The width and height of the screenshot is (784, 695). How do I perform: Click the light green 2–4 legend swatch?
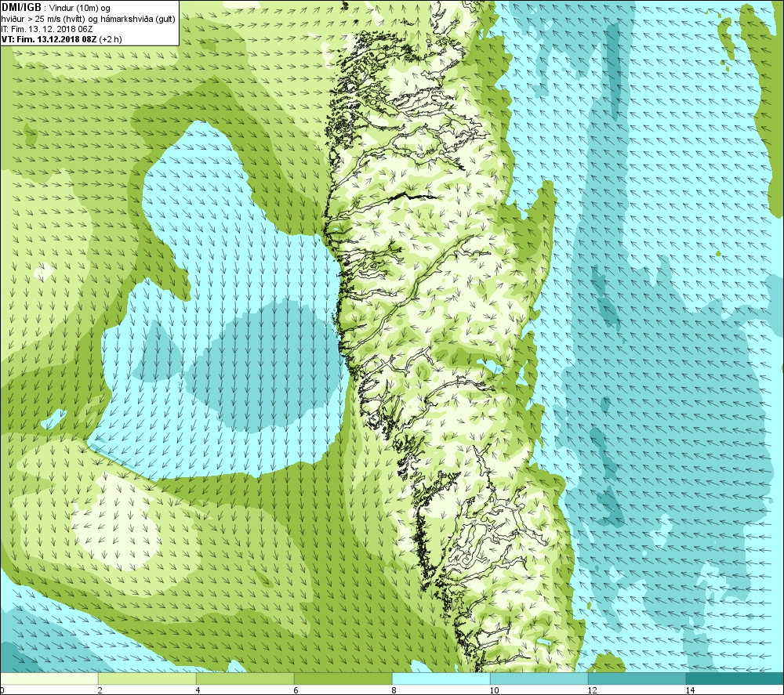click(x=147, y=679)
